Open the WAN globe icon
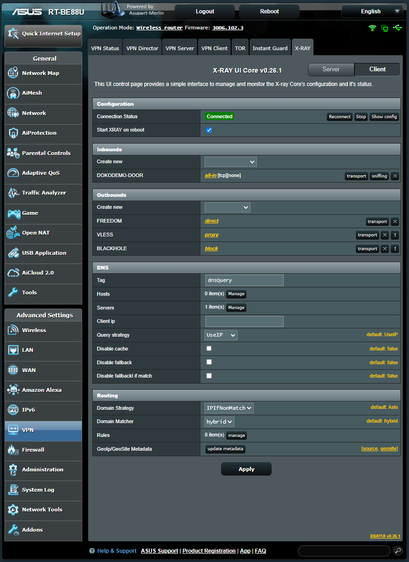The height and width of the screenshot is (562, 409). pyautogui.click(x=13, y=370)
